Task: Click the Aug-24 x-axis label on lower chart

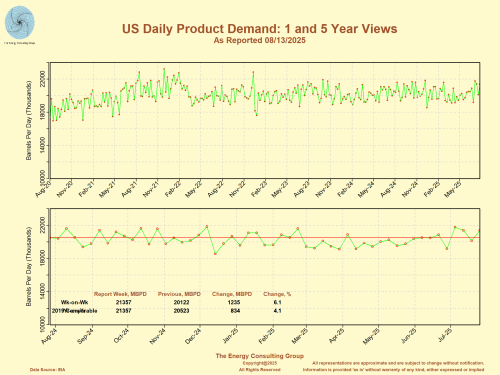Action: tap(49, 336)
